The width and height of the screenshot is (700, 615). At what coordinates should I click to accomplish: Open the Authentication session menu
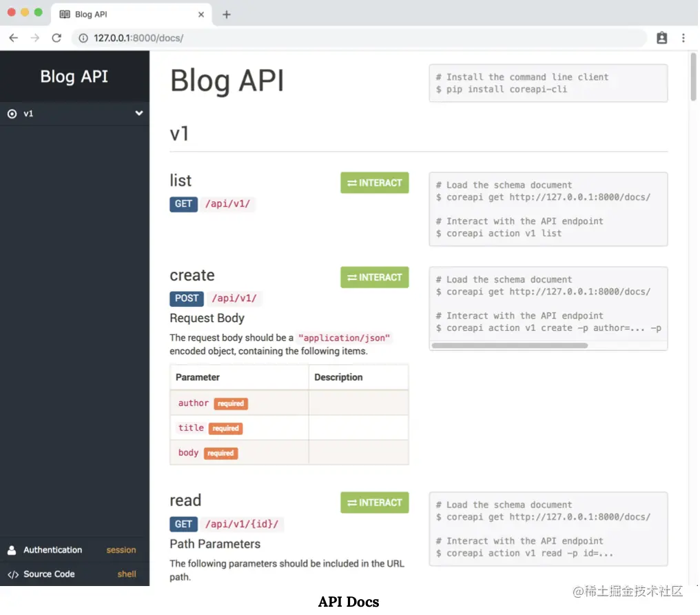[121, 550]
